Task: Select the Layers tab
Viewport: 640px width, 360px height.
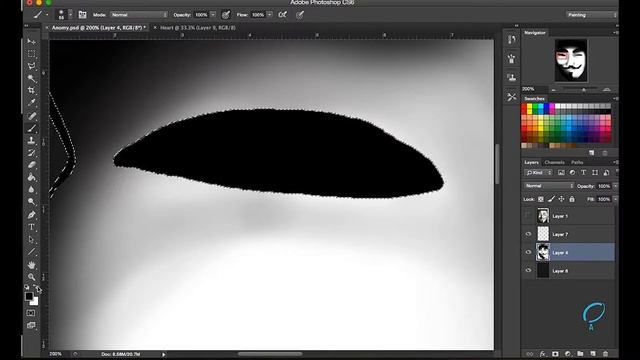Action: (531, 162)
